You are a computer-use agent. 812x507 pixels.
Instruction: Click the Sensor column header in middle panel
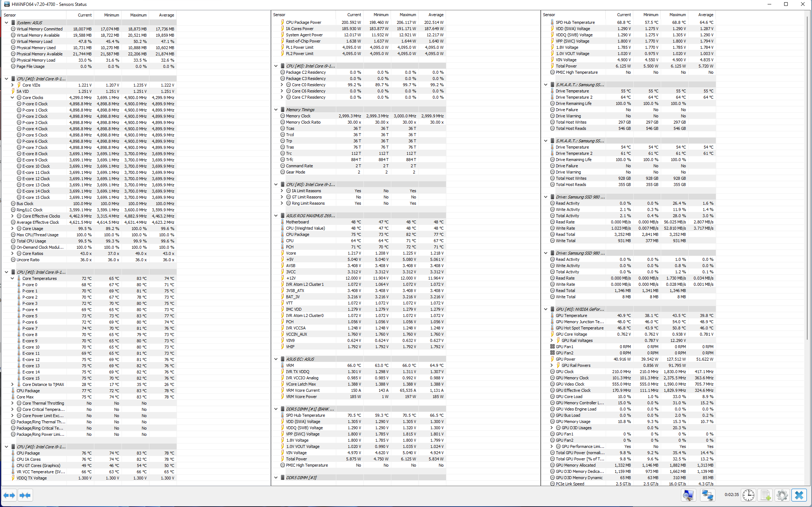pos(279,15)
